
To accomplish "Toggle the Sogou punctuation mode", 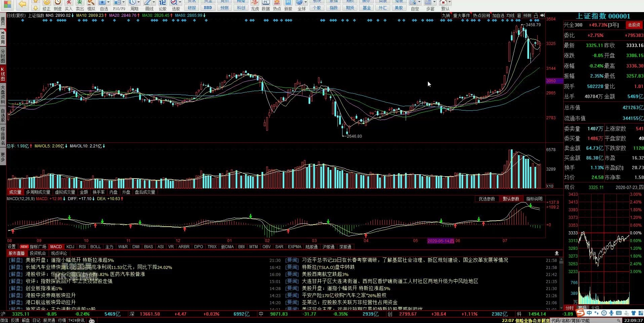I will (596, 313).
